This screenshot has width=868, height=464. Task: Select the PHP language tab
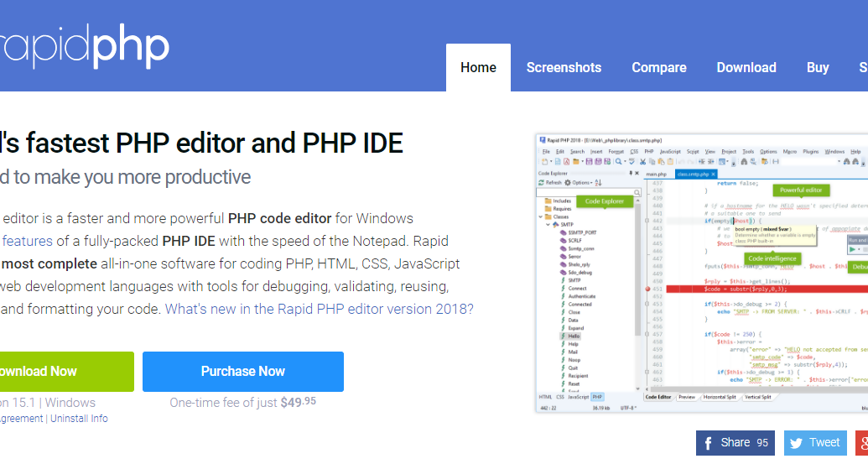click(x=597, y=398)
